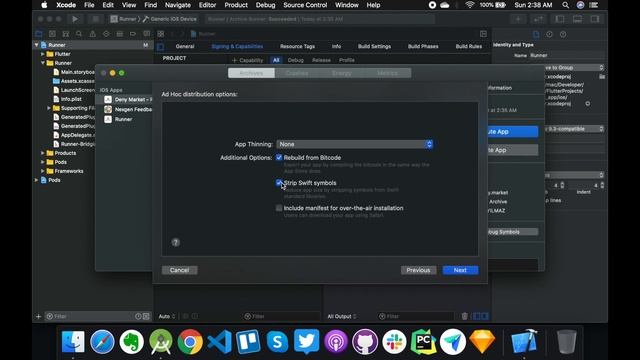Expand the Supporting Files folder
640x360 pixels.
49,108
